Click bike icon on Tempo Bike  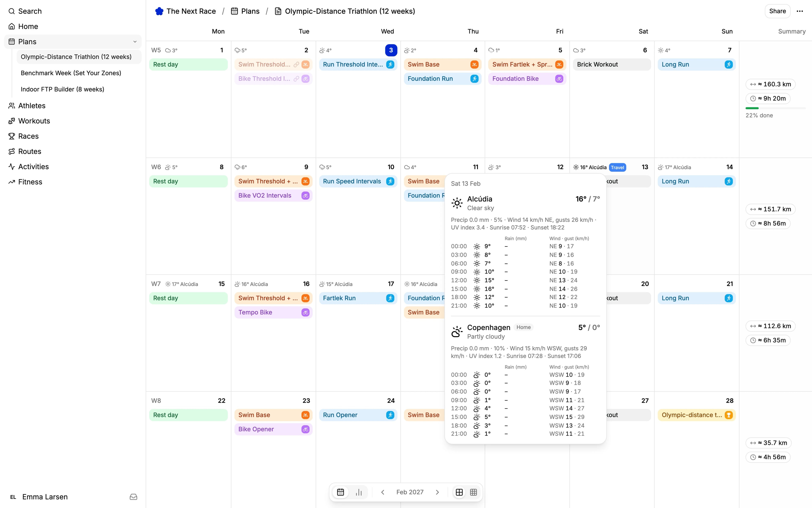(305, 312)
